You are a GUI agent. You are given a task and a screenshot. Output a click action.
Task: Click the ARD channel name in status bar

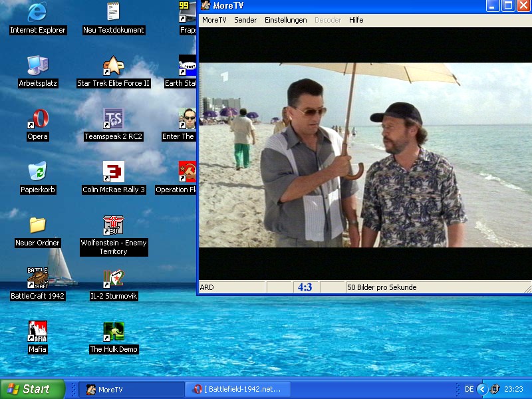[x=207, y=287]
